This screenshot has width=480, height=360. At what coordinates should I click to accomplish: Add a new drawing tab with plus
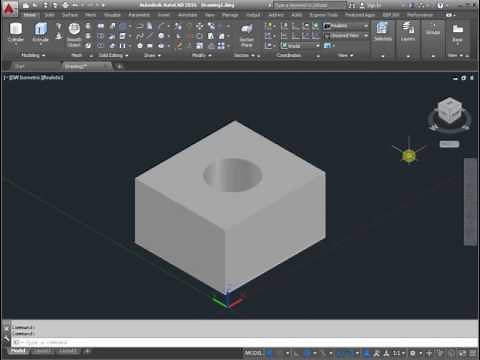(119, 66)
